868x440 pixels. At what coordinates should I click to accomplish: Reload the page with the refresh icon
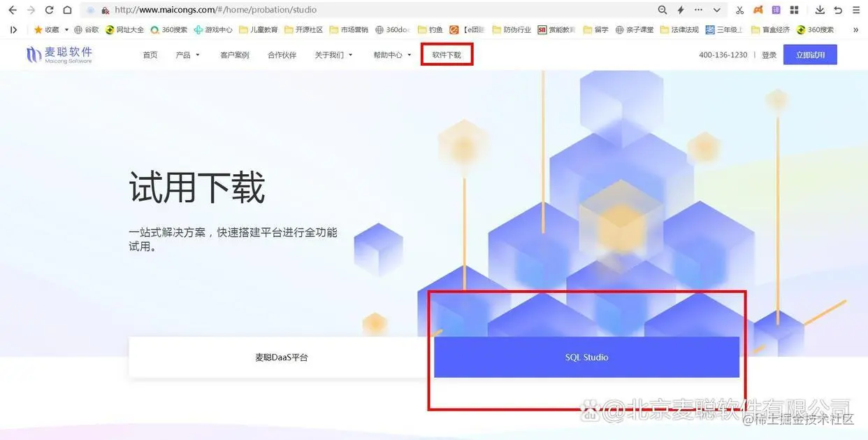pos(49,10)
